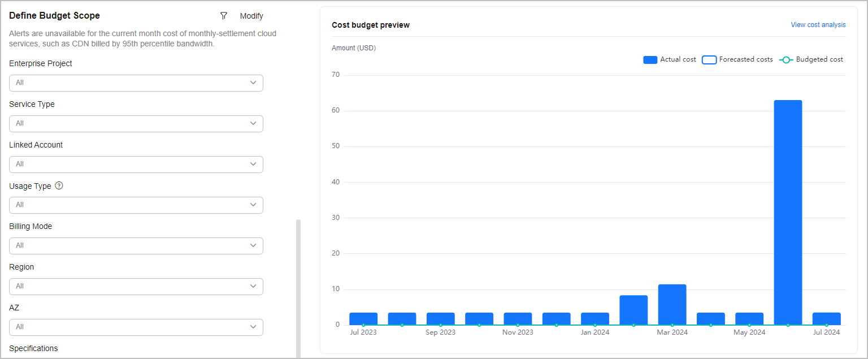Open the Region dropdown
The height and width of the screenshot is (359, 868).
[x=136, y=286]
